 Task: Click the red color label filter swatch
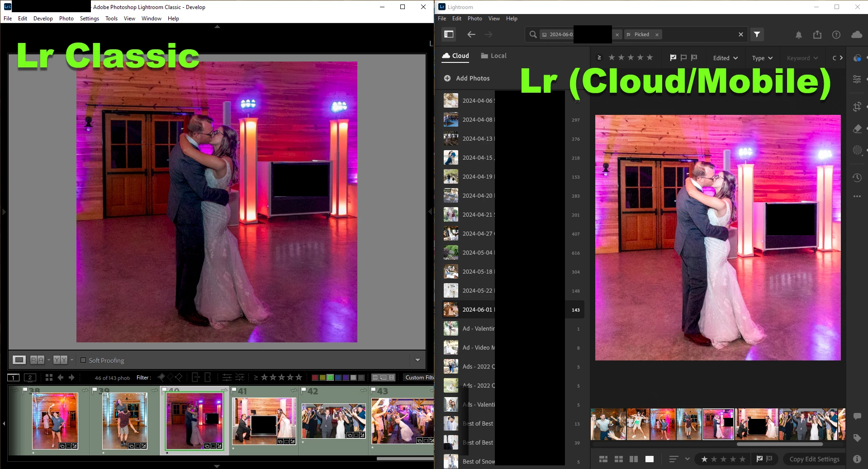click(315, 377)
